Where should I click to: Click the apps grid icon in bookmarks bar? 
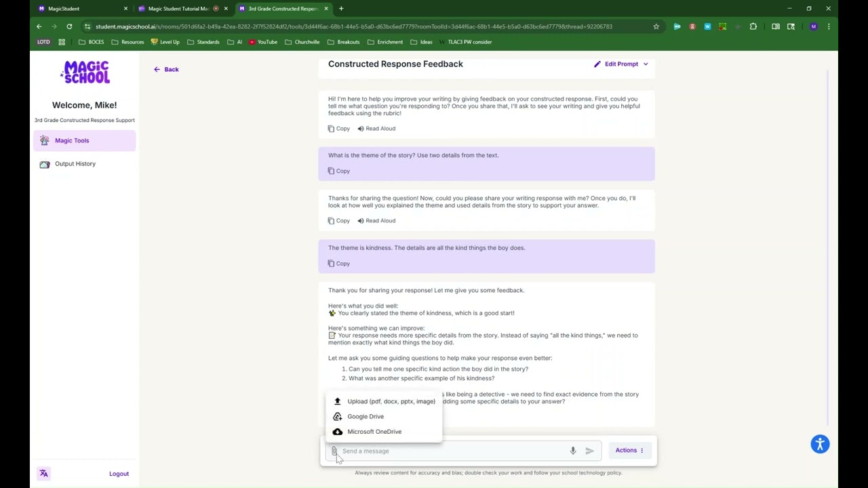point(62,42)
